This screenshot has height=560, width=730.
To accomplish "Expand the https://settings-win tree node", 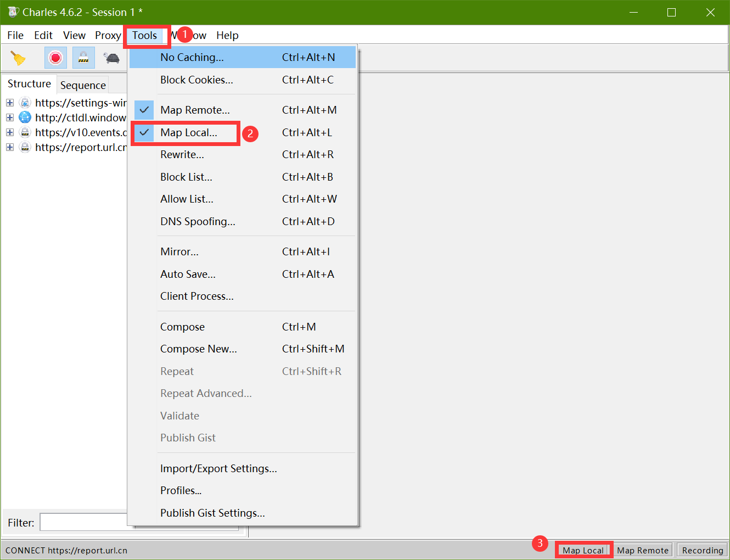I will (x=9, y=102).
